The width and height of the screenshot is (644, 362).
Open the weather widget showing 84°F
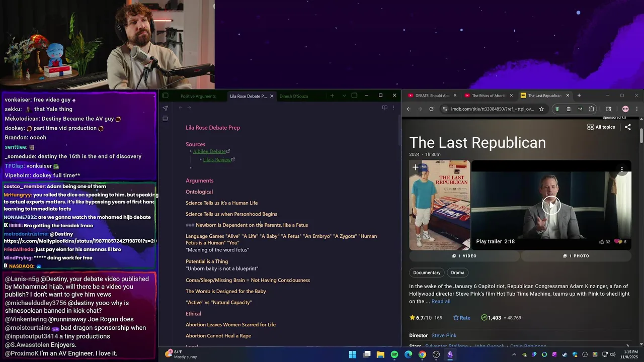pyautogui.click(x=182, y=354)
